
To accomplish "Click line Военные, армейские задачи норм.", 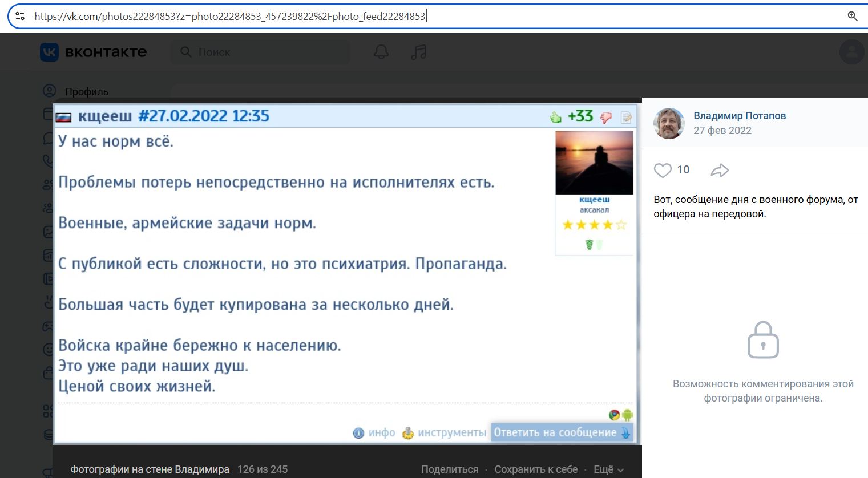I will (x=187, y=223).
